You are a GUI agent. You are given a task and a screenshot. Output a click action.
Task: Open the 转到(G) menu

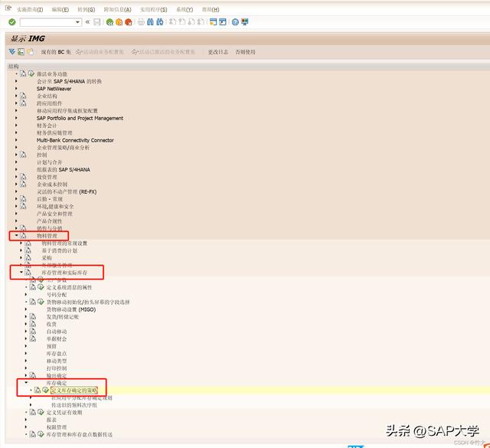click(x=87, y=10)
